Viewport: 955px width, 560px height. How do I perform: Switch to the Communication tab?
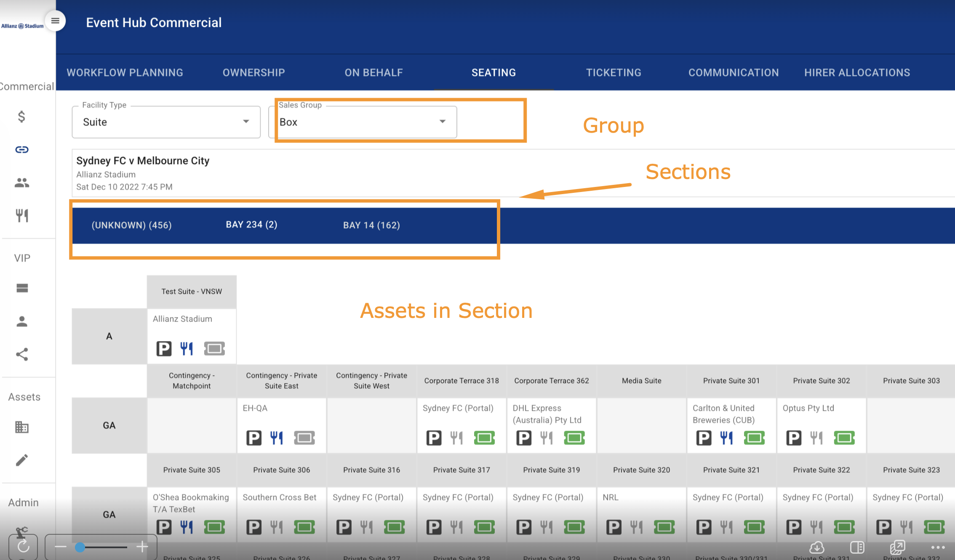pos(734,72)
